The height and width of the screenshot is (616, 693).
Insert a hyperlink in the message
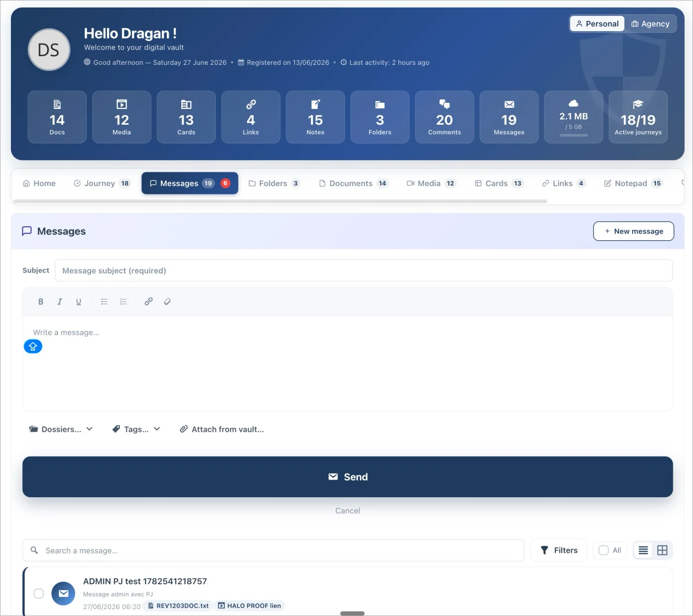(x=148, y=301)
